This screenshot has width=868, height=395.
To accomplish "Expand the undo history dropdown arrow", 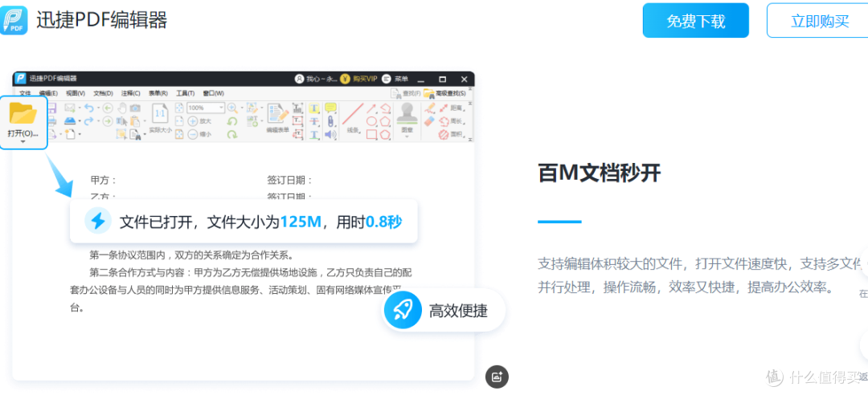I will 99,108.
